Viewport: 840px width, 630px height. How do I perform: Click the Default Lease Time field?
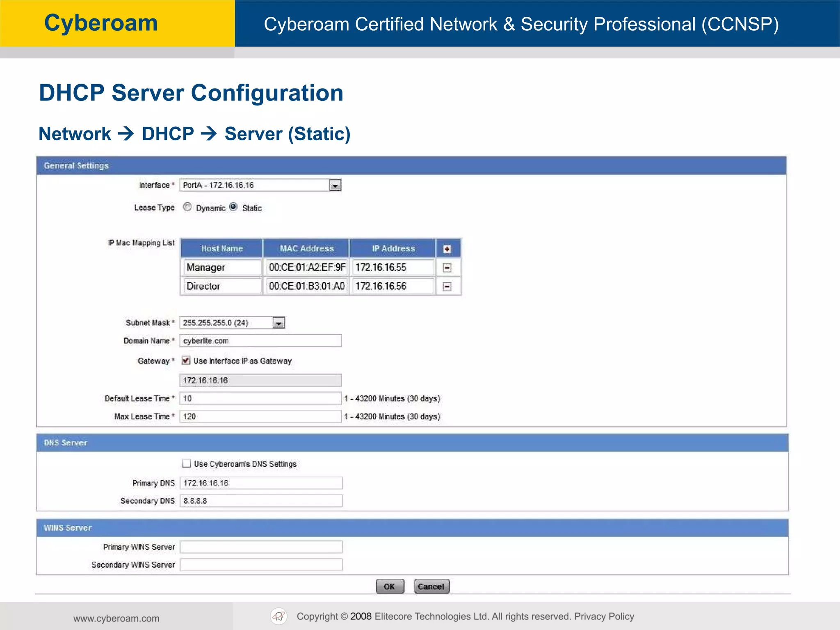click(261, 398)
